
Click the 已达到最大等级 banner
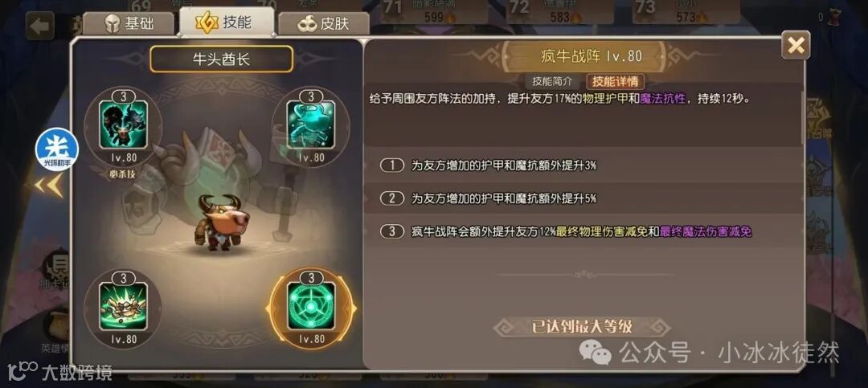point(582,327)
